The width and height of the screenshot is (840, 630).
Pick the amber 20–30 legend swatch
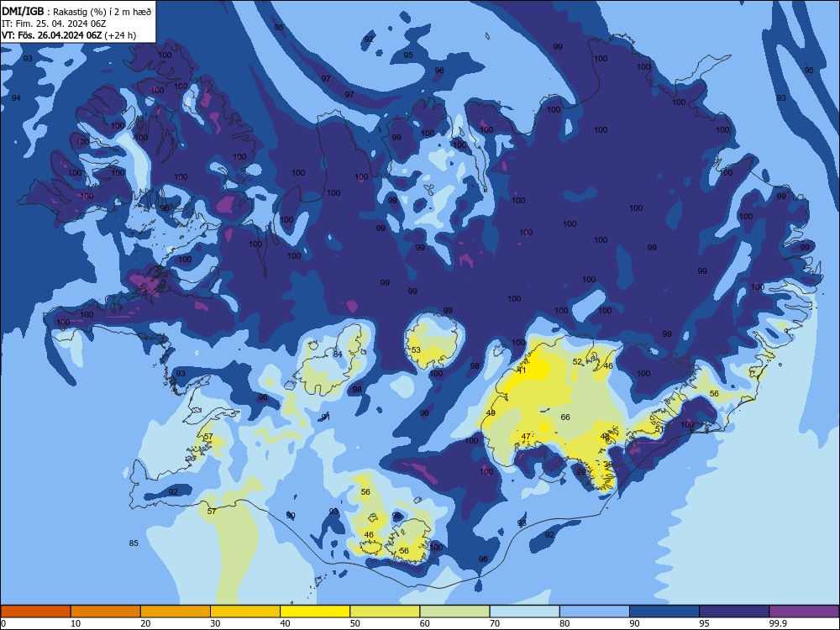click(176, 612)
